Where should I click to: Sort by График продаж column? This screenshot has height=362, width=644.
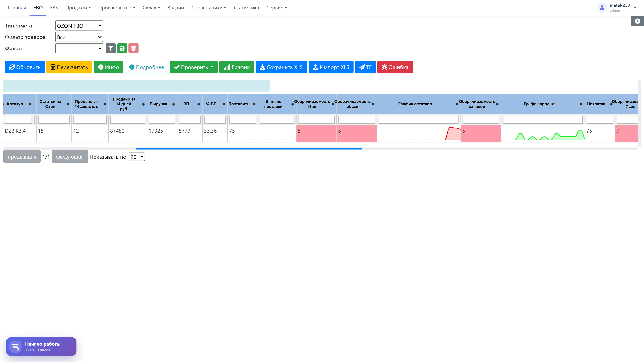pos(581,104)
